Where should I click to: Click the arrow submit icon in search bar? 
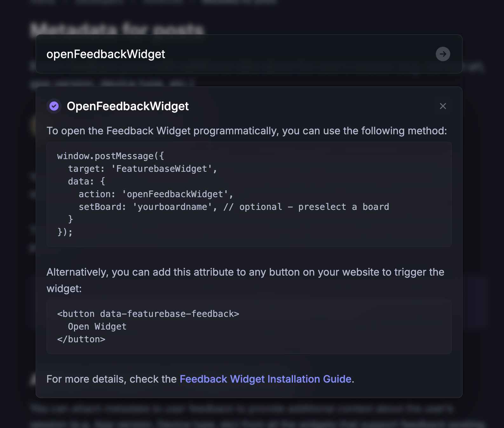pos(443,54)
